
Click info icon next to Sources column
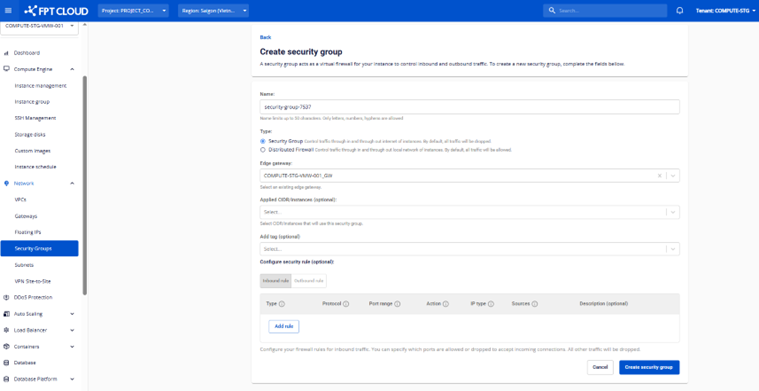pyautogui.click(x=535, y=304)
